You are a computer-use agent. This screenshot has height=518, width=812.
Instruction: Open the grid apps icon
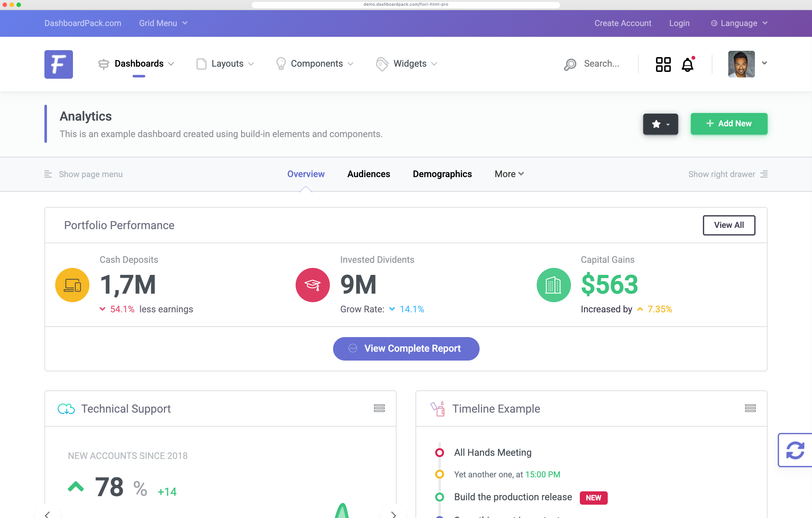tap(663, 64)
